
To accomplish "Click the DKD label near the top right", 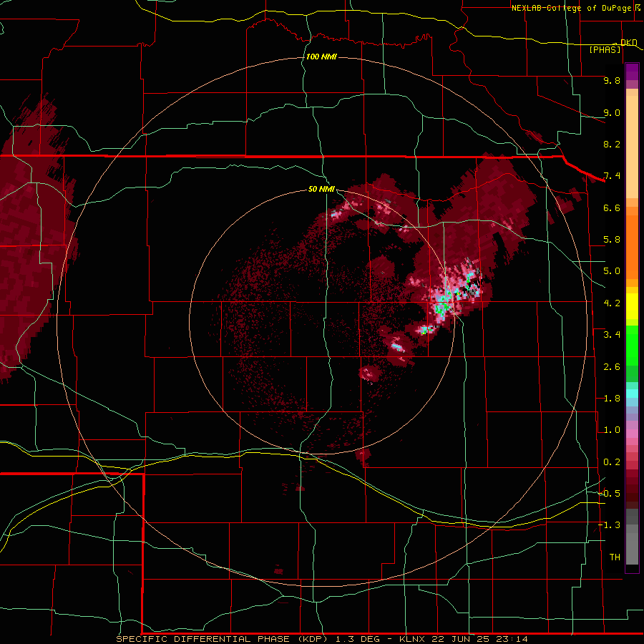I will tap(629, 42).
